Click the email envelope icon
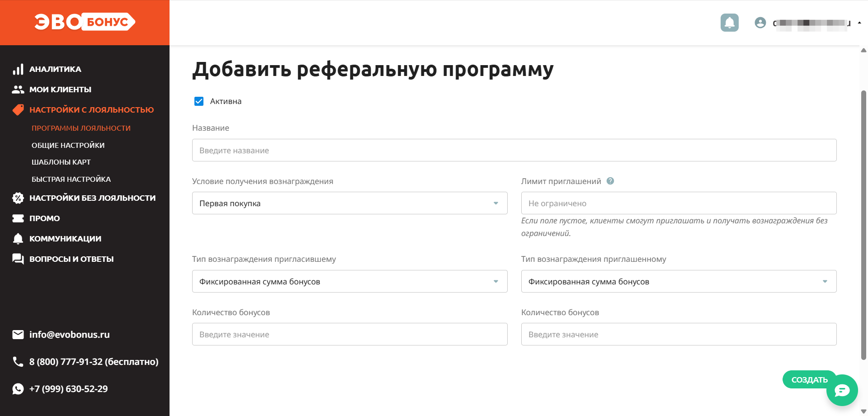 pyautogui.click(x=18, y=335)
